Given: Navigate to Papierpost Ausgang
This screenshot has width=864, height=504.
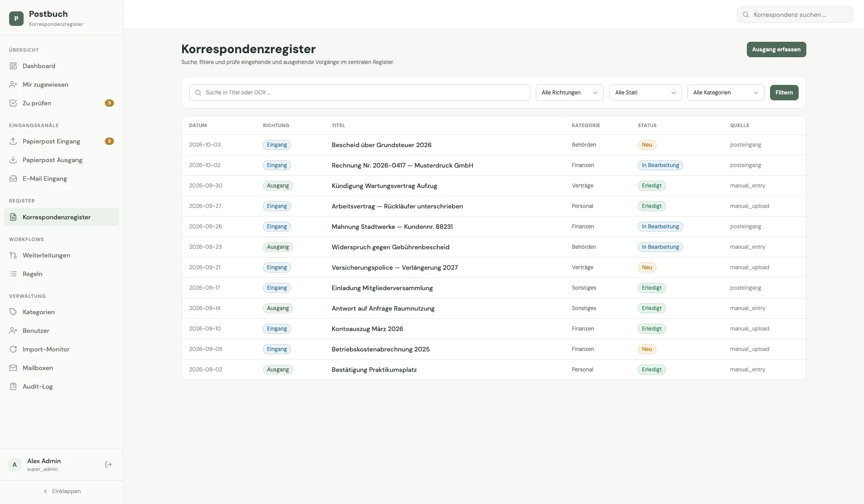Looking at the screenshot, I should tap(61, 160).
